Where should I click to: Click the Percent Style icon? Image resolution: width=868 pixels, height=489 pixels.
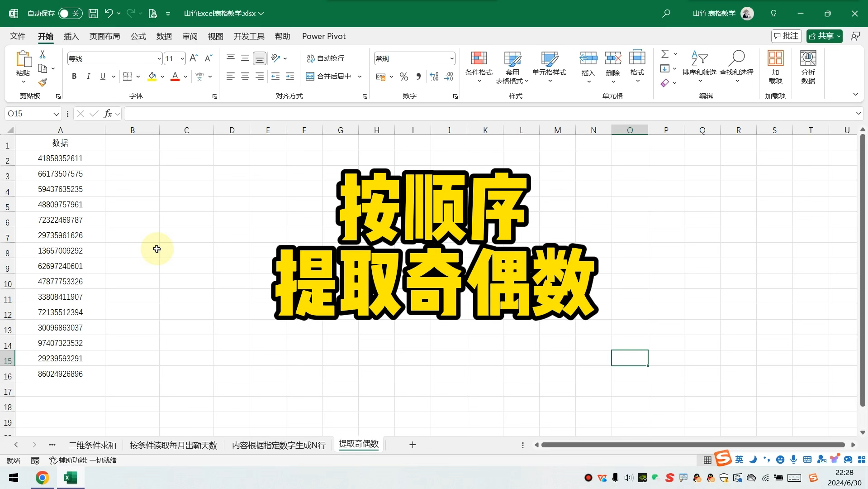point(404,77)
